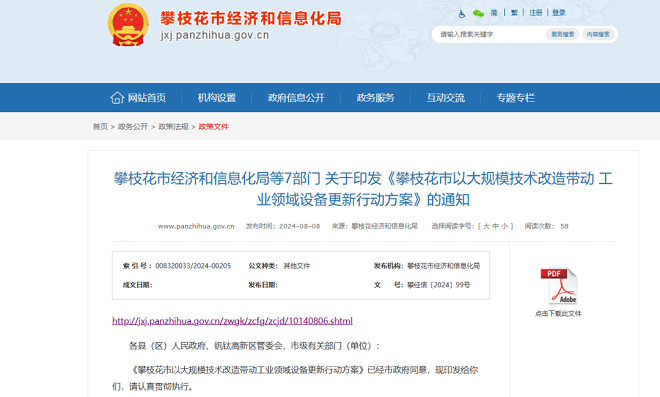Click the 内容搜索 search button
The height and width of the screenshot is (397, 660).
tap(598, 34)
